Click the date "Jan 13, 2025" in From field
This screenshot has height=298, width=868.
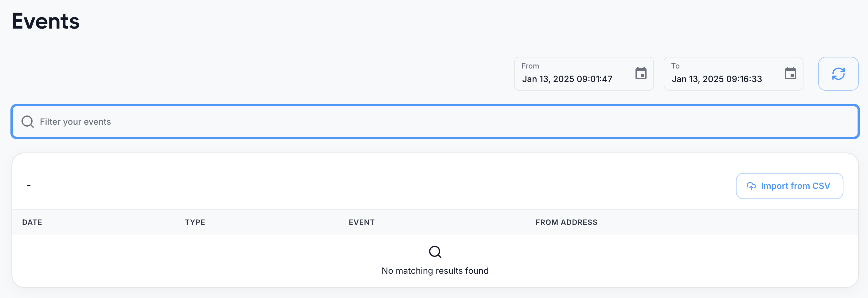point(548,79)
